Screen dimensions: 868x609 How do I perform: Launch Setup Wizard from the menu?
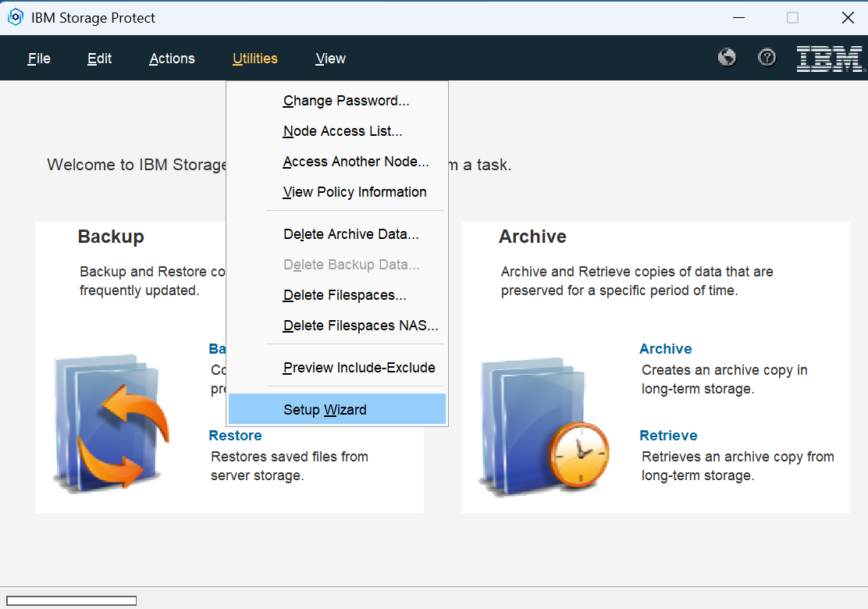pyautogui.click(x=325, y=410)
